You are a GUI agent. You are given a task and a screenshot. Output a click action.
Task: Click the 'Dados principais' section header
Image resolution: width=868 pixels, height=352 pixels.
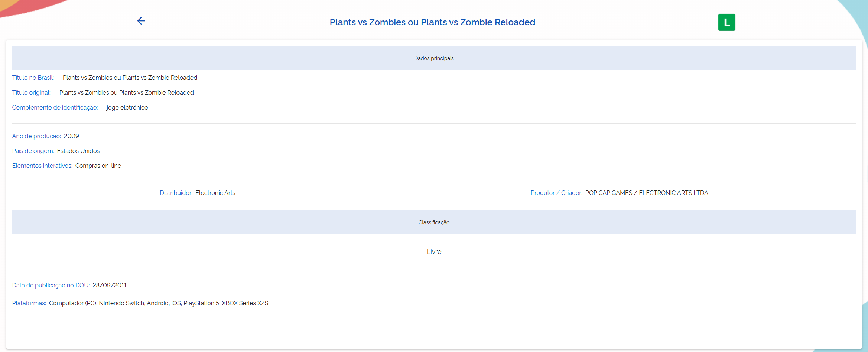click(x=434, y=58)
